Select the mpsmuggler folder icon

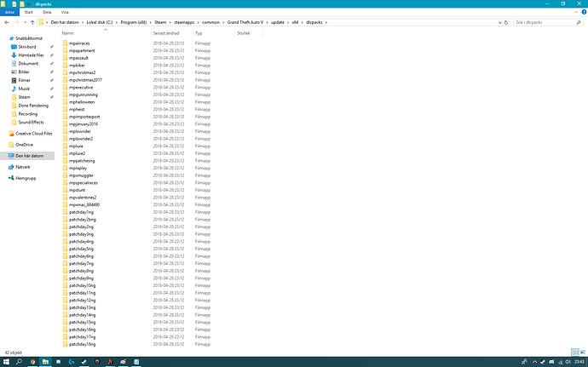(x=66, y=175)
